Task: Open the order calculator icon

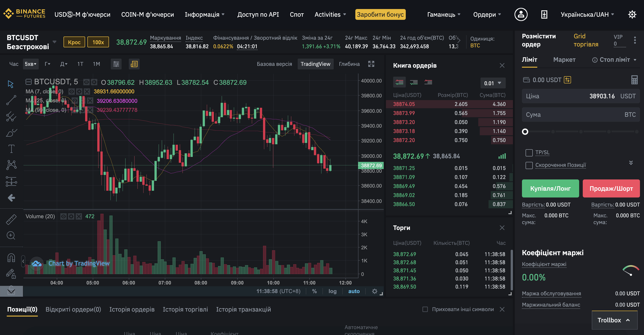Action: pyautogui.click(x=634, y=80)
